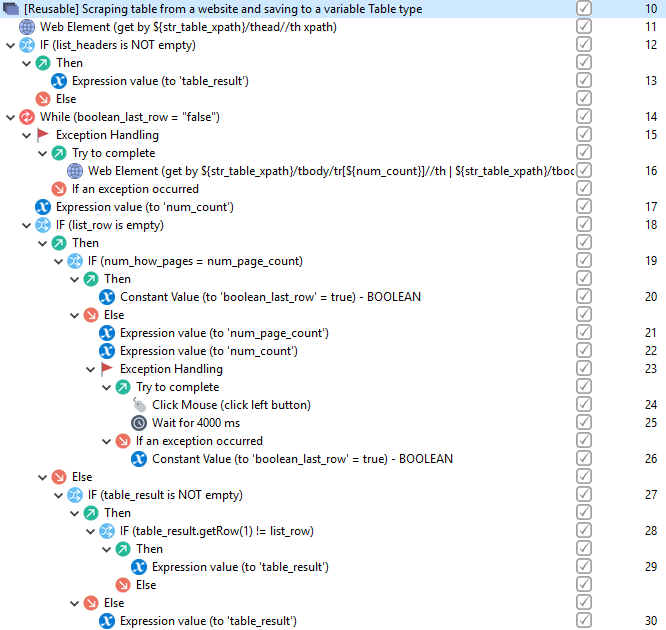Toggle the Wait for 4000 ms checkbox
The width and height of the screenshot is (666, 630).
[x=584, y=422]
